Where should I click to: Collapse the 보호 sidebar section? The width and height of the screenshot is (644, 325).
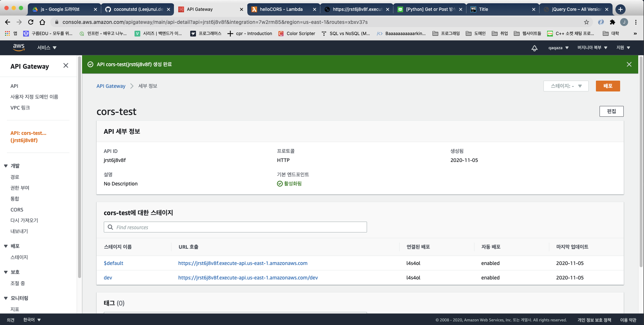[x=6, y=272]
